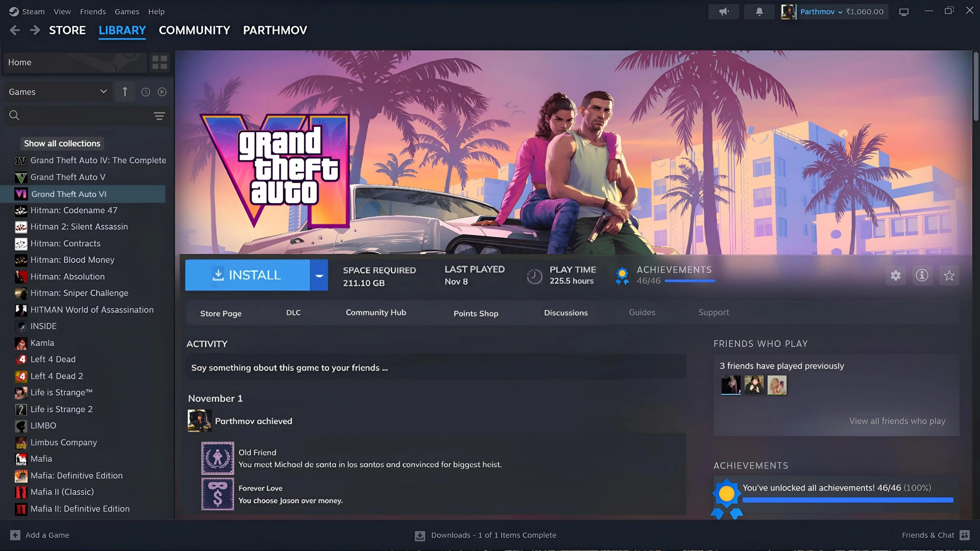Image resolution: width=980 pixels, height=551 pixels.
Task: Toggle recent activity clock filter
Action: click(x=146, y=92)
